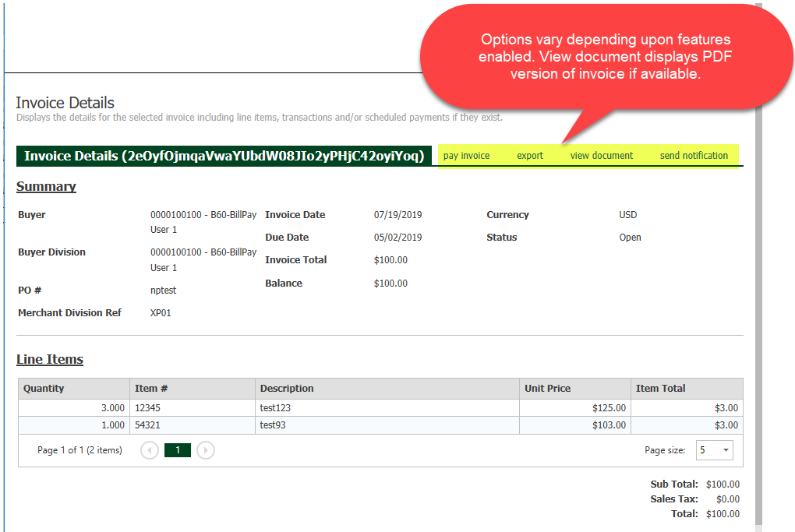Viewport: 795px width, 532px height.
Task: Open the Page size dropdown
Action: click(x=715, y=450)
